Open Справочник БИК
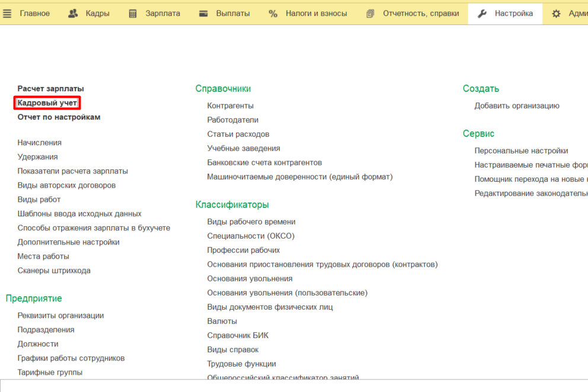 (238, 336)
